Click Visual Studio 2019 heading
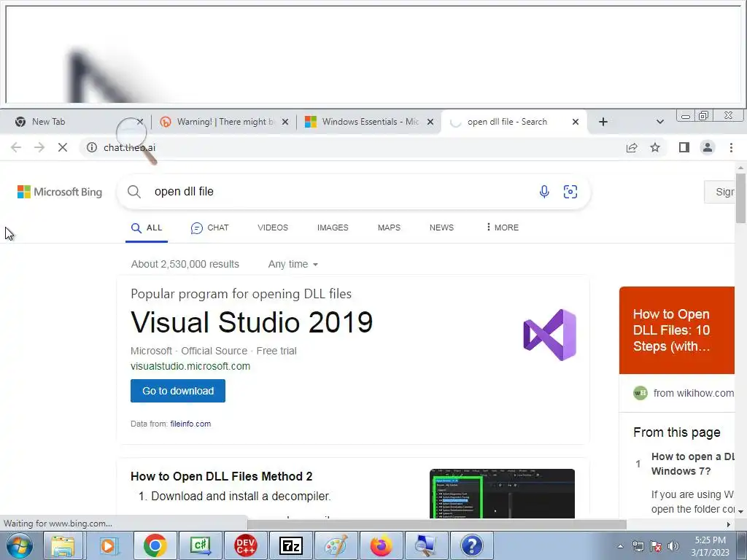Screen dimensions: 747x560 tap(252, 322)
